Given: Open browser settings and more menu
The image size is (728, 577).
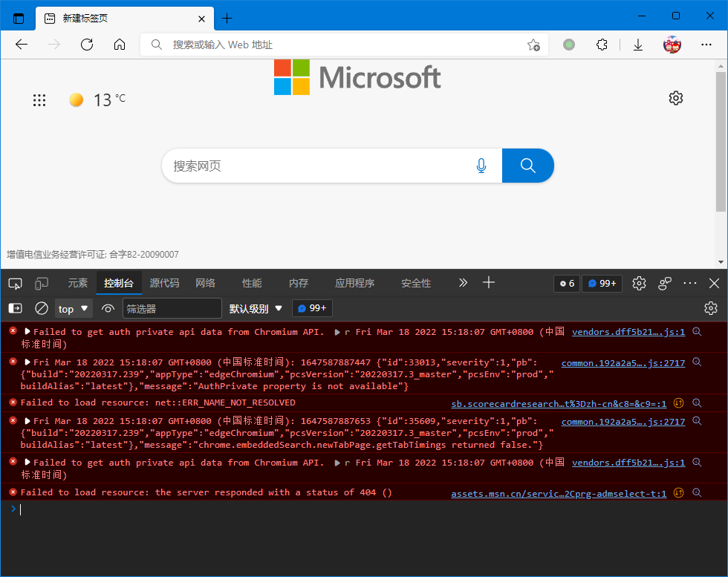Looking at the screenshot, I should coord(706,45).
